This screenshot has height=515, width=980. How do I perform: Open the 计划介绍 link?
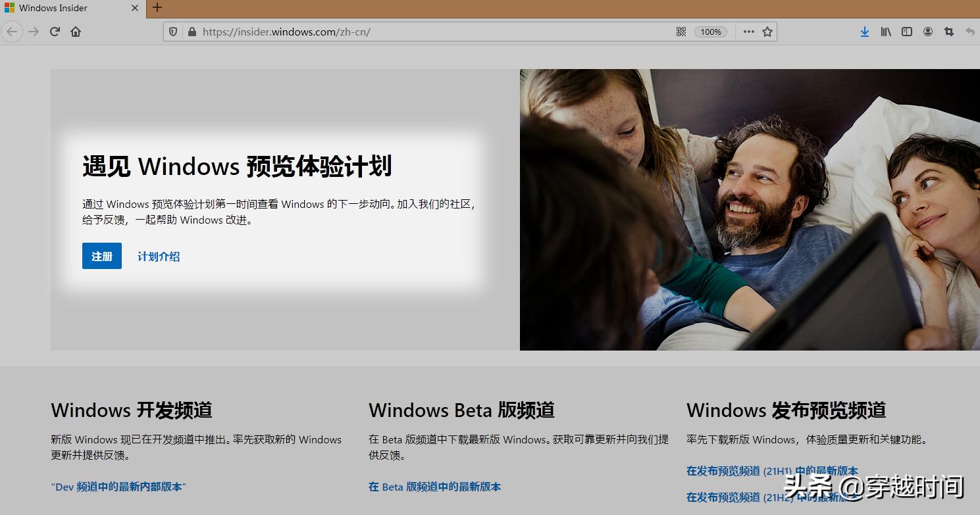pyautogui.click(x=158, y=256)
